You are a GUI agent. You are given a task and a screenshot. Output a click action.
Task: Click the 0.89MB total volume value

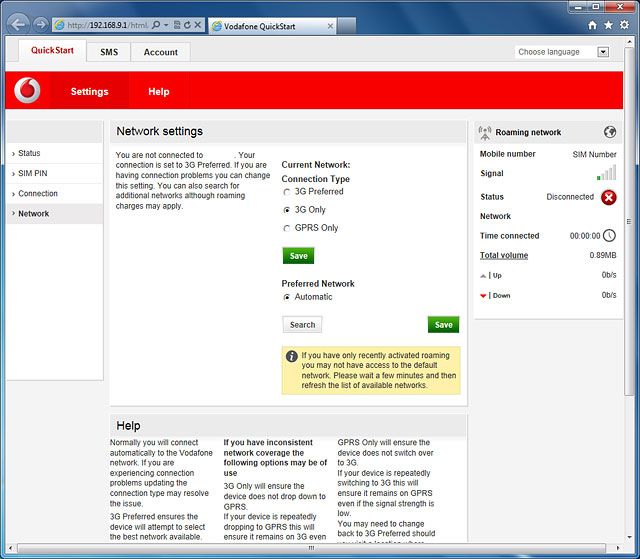point(602,255)
